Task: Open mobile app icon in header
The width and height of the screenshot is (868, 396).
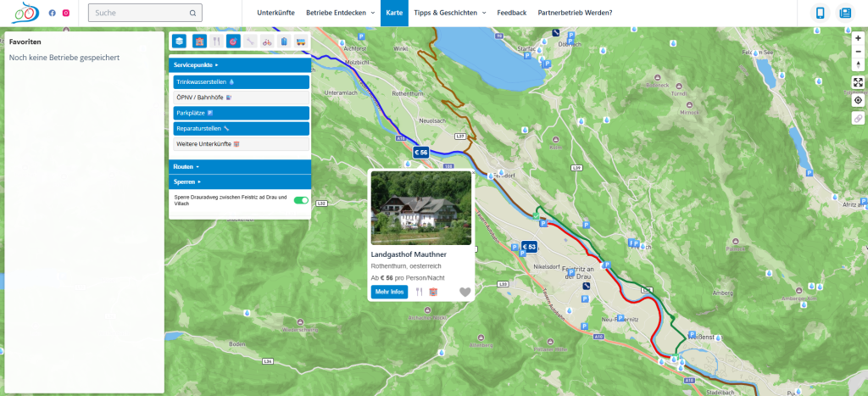Action: pos(821,13)
